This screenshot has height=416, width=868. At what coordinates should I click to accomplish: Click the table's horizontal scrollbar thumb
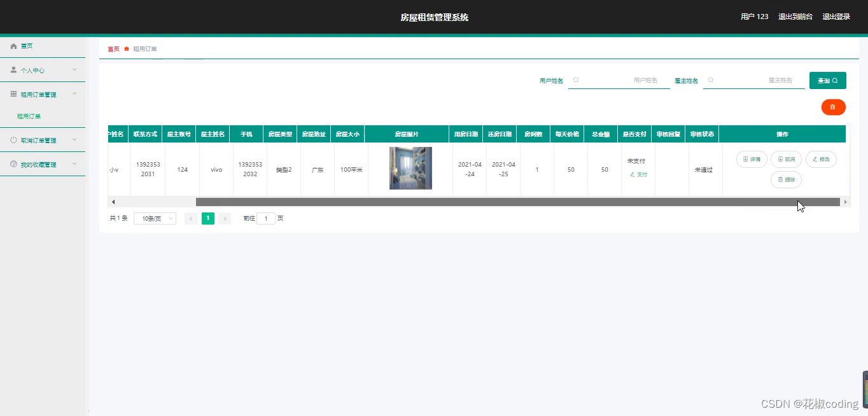click(x=517, y=202)
